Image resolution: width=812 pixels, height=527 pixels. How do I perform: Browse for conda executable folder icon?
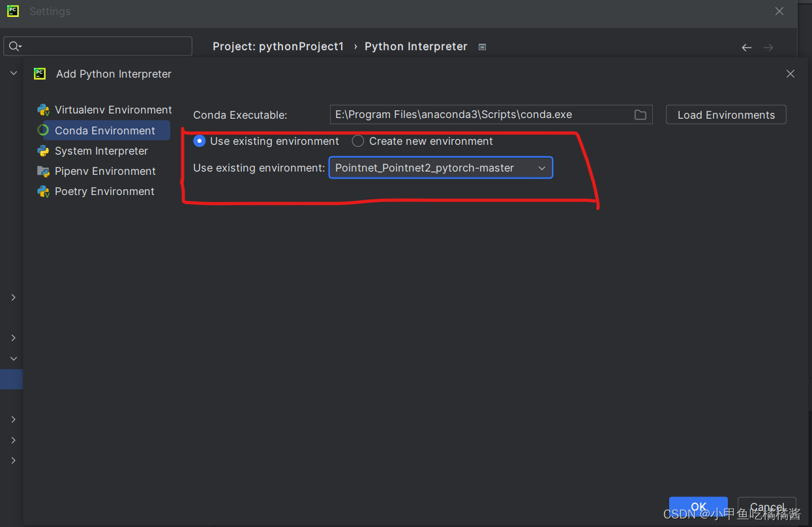click(x=640, y=115)
